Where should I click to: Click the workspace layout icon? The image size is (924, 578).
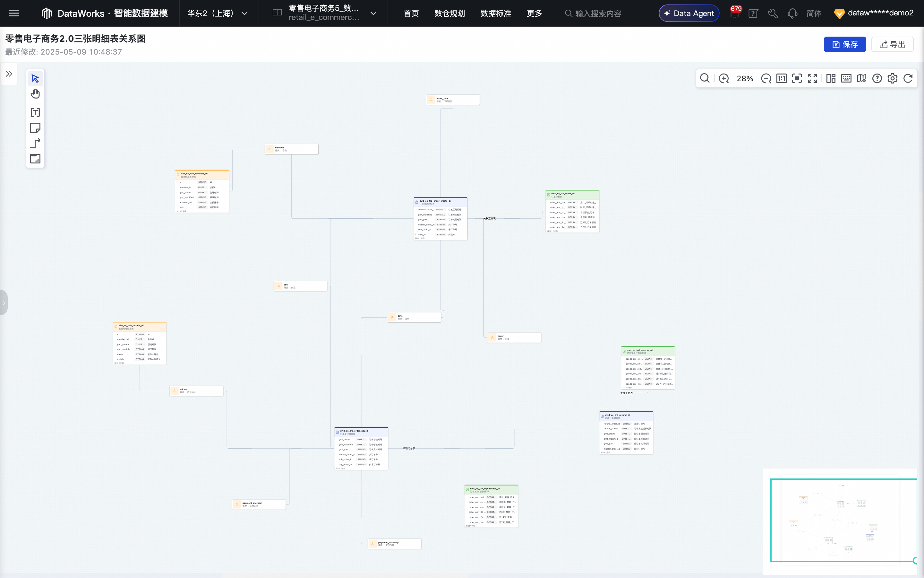[277, 13]
